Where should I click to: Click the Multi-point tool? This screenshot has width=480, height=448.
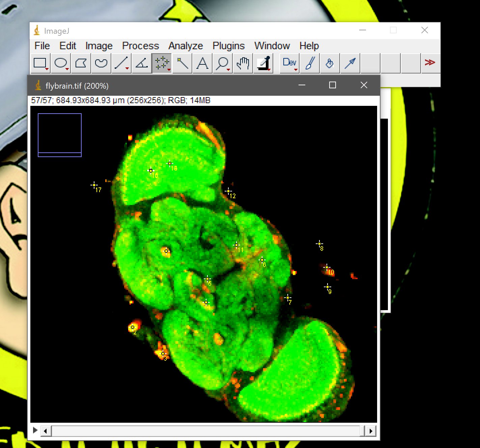tap(162, 63)
